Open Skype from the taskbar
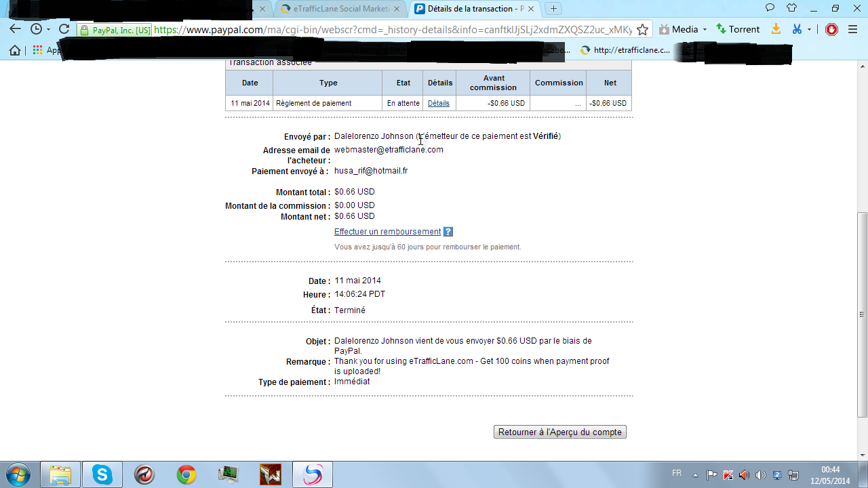The image size is (868, 488). [102, 474]
